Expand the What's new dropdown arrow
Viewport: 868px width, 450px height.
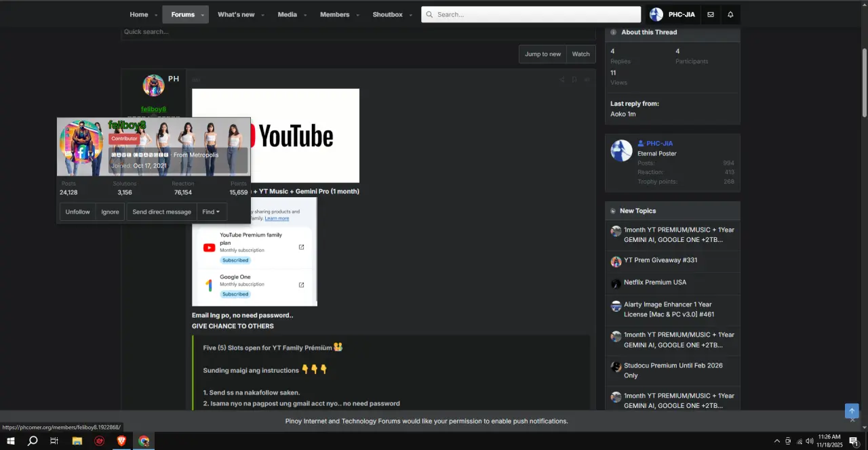pyautogui.click(x=262, y=15)
